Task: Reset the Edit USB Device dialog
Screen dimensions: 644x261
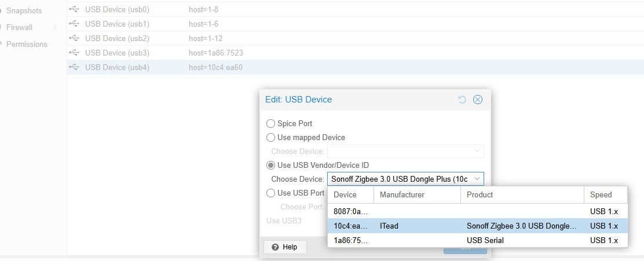Action: [x=462, y=100]
